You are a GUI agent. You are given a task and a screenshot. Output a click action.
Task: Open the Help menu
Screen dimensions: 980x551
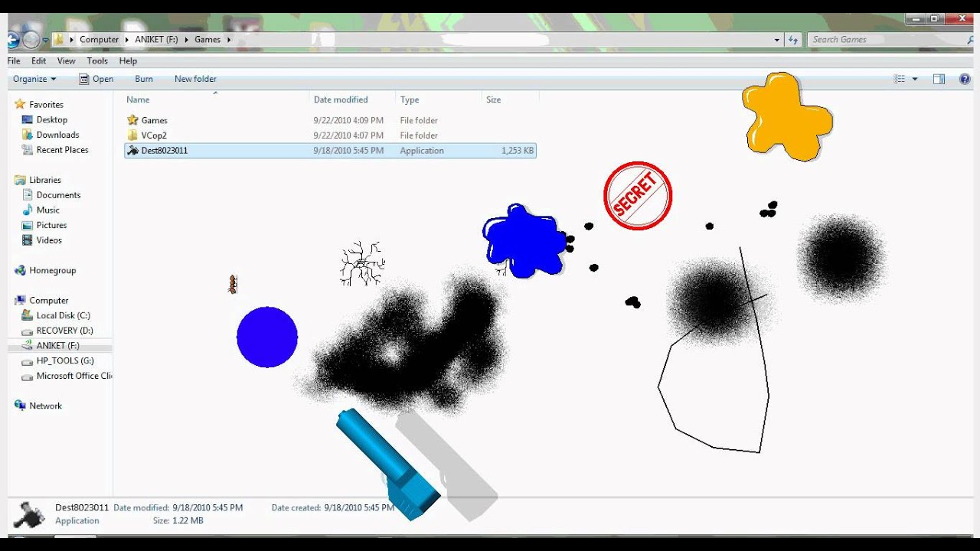pos(128,61)
